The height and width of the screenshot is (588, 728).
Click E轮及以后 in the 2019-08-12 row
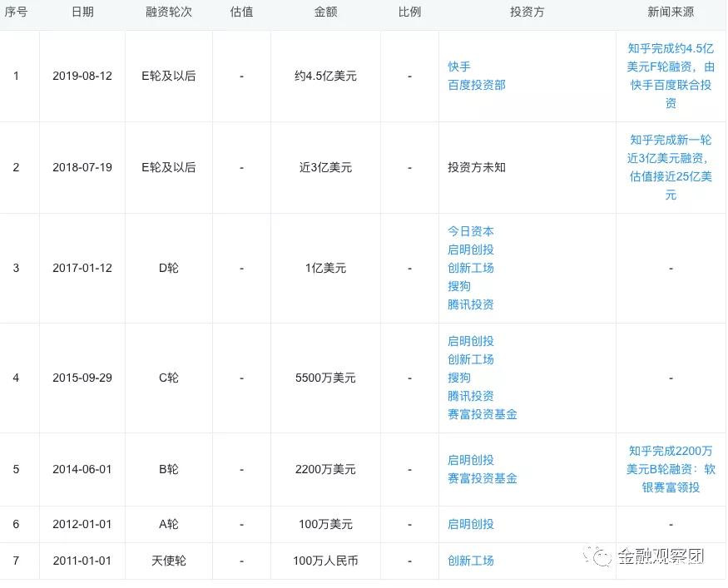coord(169,76)
